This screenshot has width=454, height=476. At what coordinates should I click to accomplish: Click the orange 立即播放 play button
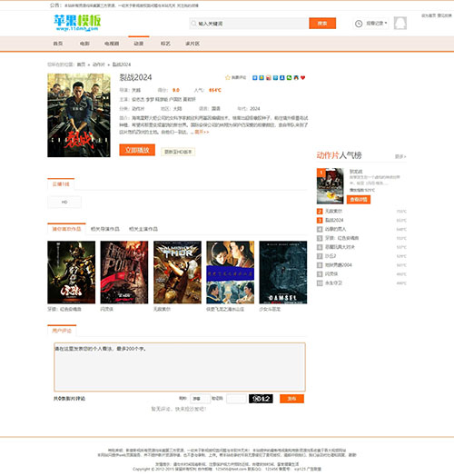click(137, 150)
